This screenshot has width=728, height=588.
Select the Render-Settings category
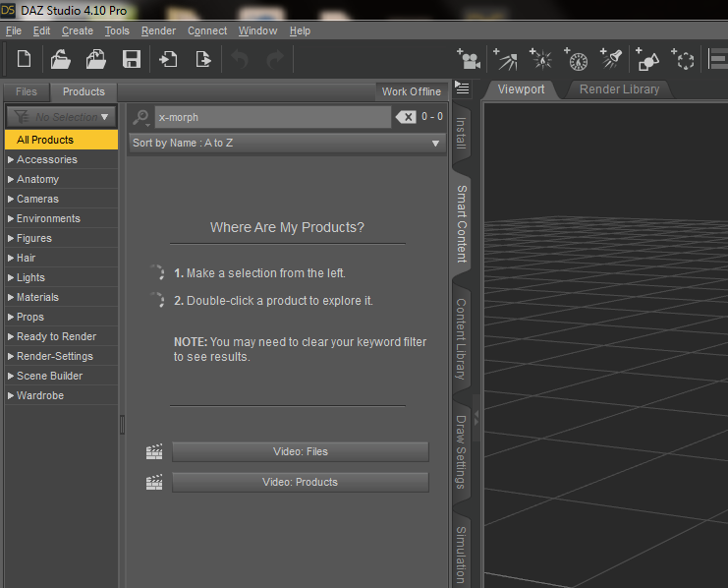pos(61,356)
